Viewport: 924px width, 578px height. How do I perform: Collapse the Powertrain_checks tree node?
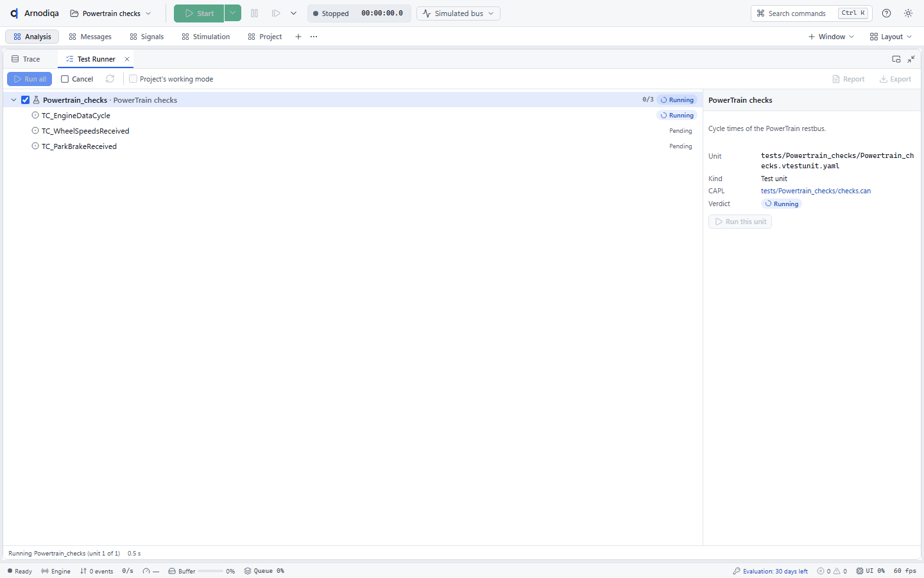pos(13,100)
